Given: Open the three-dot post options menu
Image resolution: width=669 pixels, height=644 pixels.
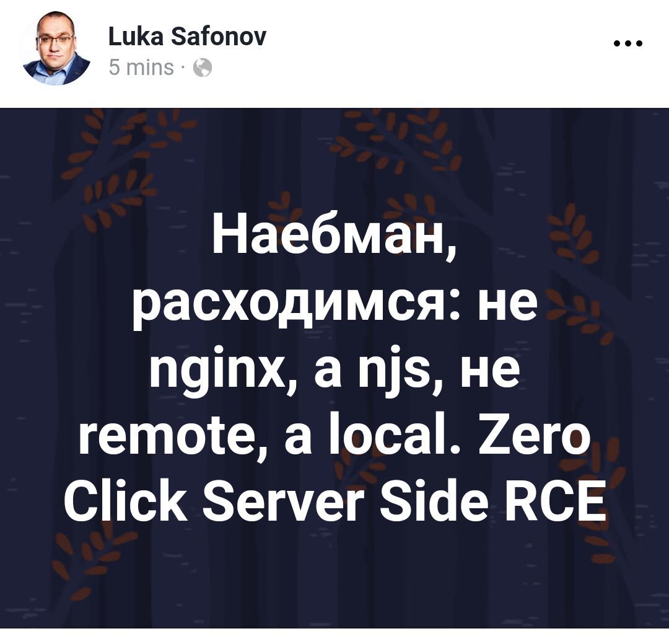Looking at the screenshot, I should tap(627, 43).
